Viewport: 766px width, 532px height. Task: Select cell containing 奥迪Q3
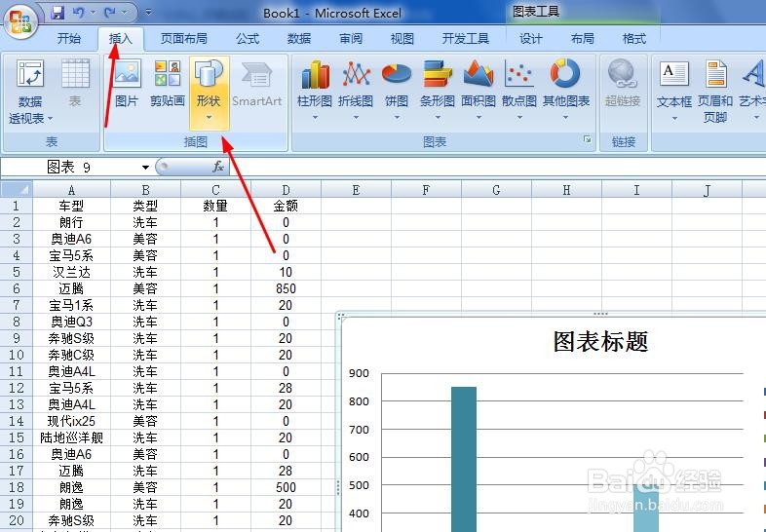71,322
